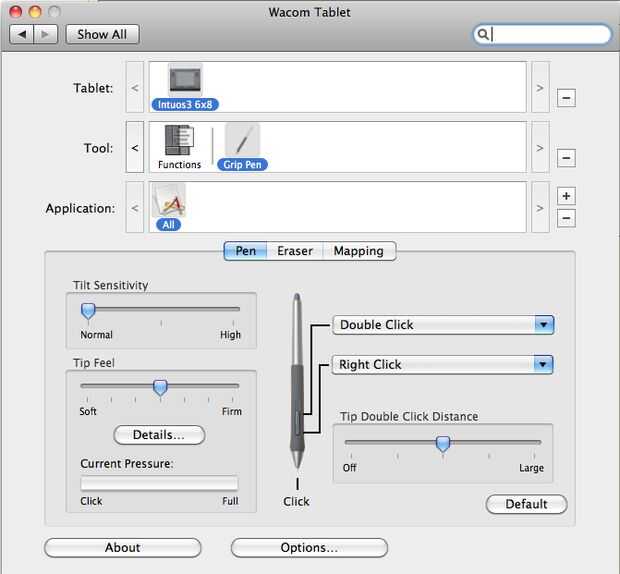This screenshot has width=620, height=574.
Task: Click the Grip Pen label
Action: point(242,164)
